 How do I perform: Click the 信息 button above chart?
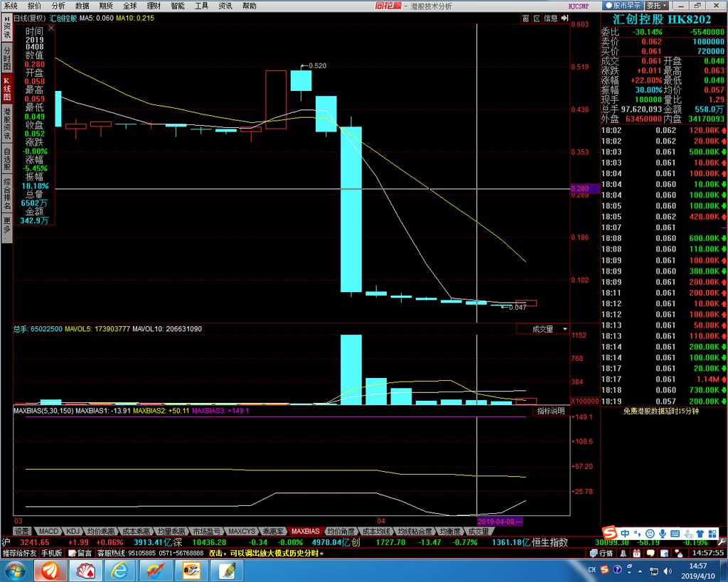[551, 18]
